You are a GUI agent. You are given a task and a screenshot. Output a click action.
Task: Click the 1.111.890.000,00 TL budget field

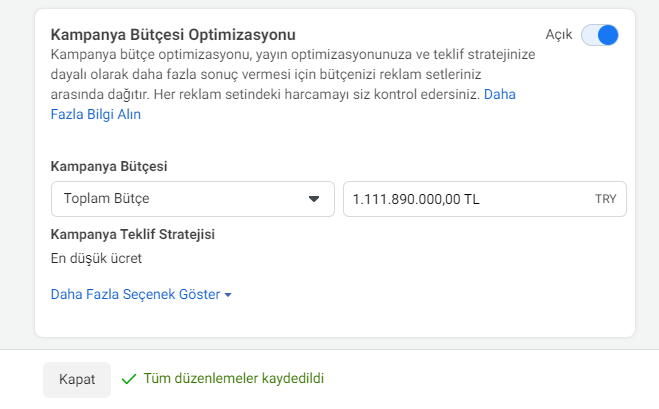tap(485, 199)
